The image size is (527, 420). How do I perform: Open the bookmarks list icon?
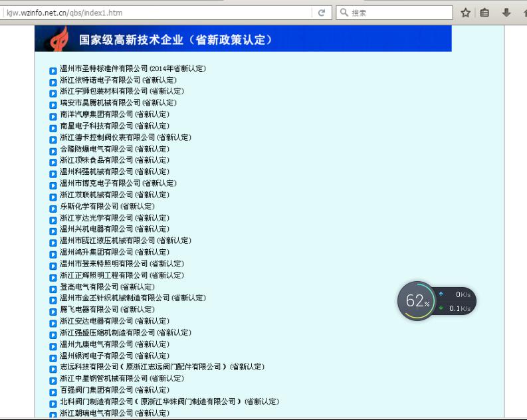[484, 13]
